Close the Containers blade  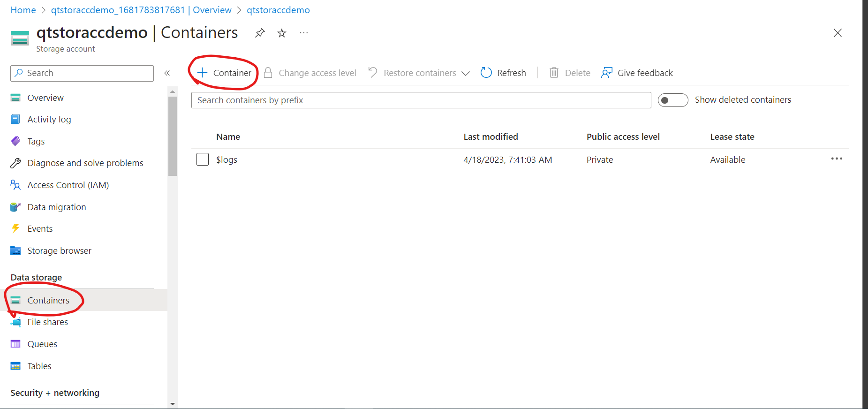(838, 33)
